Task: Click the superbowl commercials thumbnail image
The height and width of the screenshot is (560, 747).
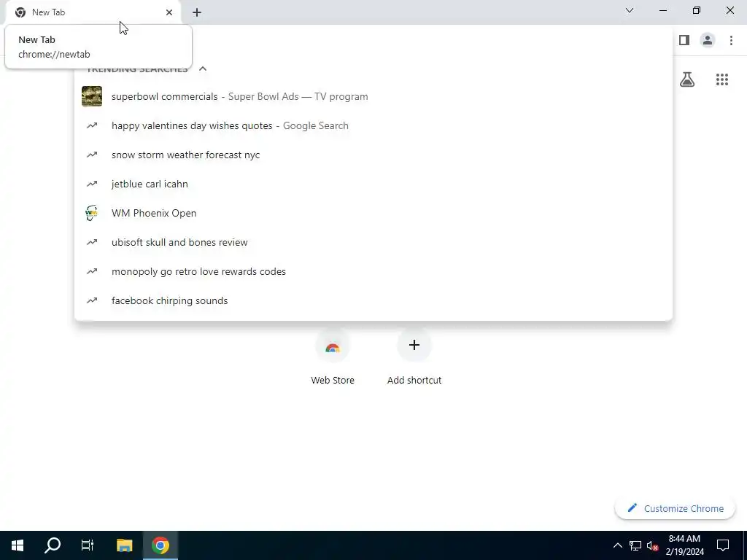Action: coord(92,96)
